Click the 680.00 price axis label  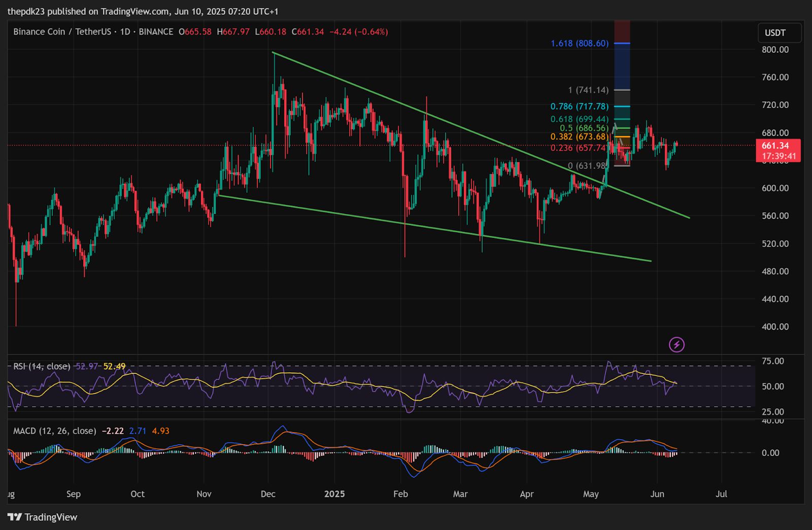[x=775, y=133]
